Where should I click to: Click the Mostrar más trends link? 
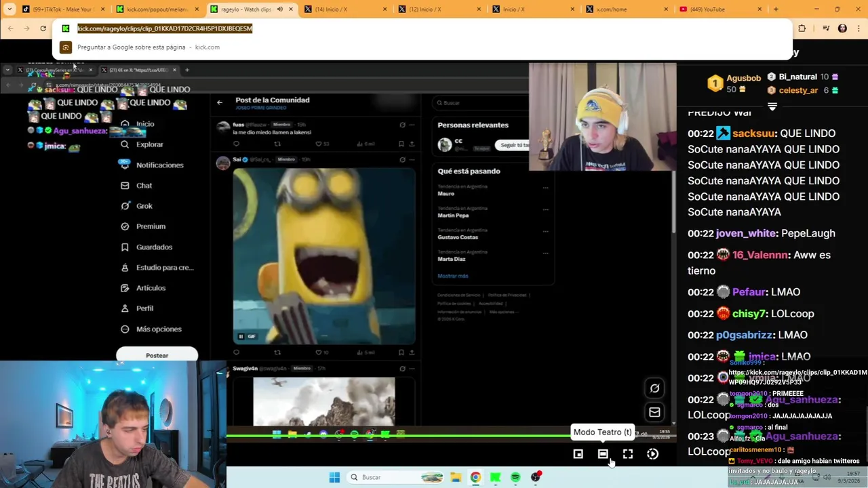pos(453,276)
